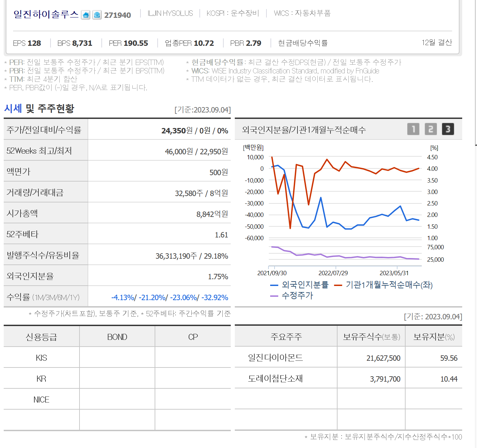Click the KIS rating row label

(41, 358)
